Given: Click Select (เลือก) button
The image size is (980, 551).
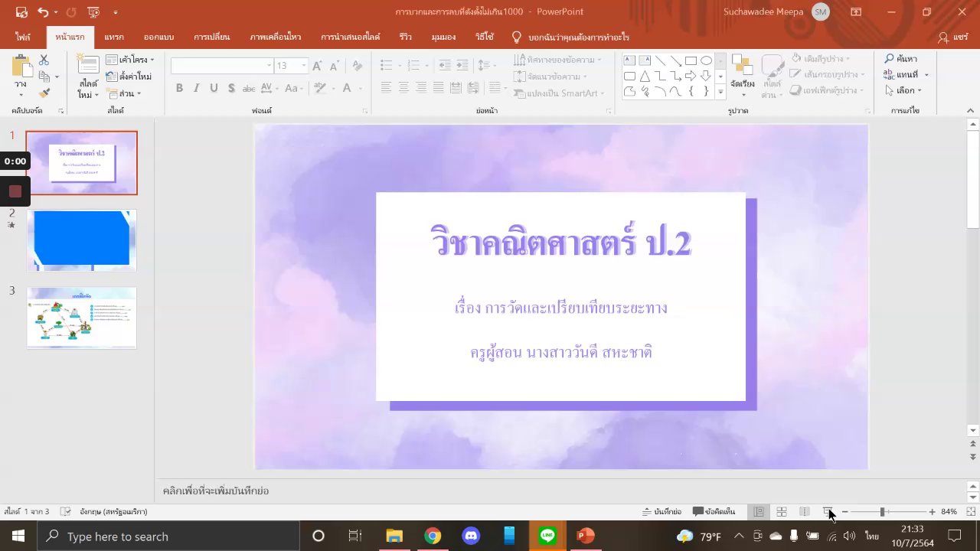Looking at the screenshot, I should 903,90.
